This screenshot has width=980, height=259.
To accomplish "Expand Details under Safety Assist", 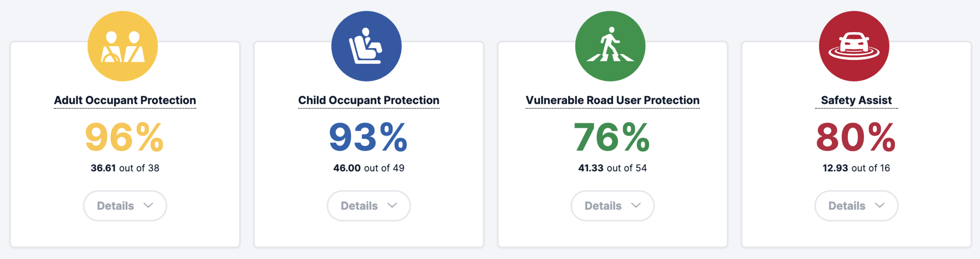I will coord(857,206).
